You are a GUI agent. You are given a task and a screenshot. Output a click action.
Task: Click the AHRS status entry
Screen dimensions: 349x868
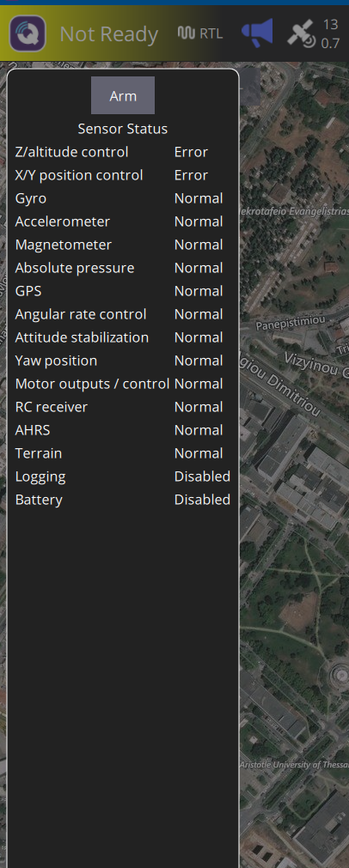(122, 430)
